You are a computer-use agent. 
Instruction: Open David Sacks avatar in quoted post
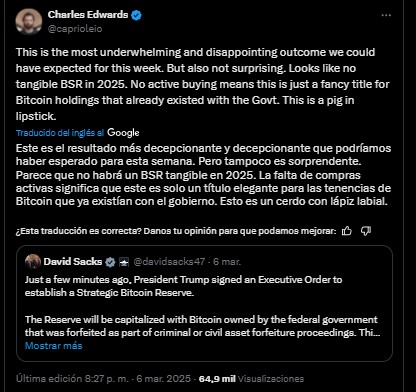click(33, 262)
